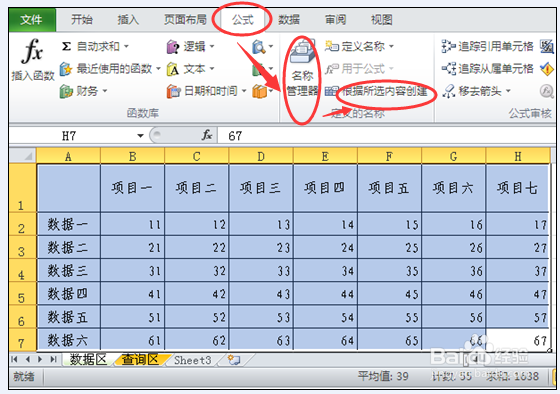Expand the 文本 dropdown arrow

(212, 69)
